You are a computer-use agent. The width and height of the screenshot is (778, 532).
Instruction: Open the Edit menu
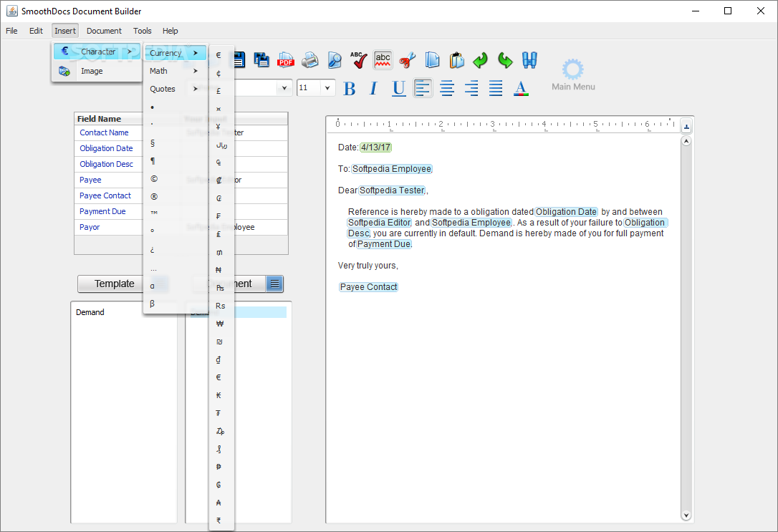click(36, 31)
